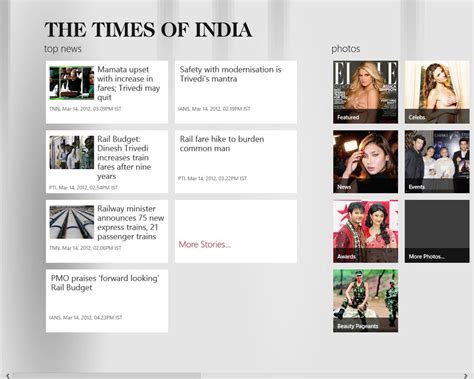The image size is (474, 379).
Task: Open the Featured photos tile
Action: [366, 92]
